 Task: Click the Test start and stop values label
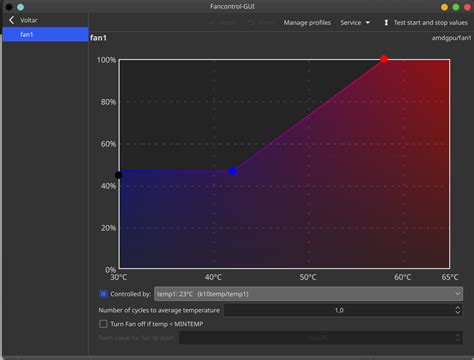point(431,23)
